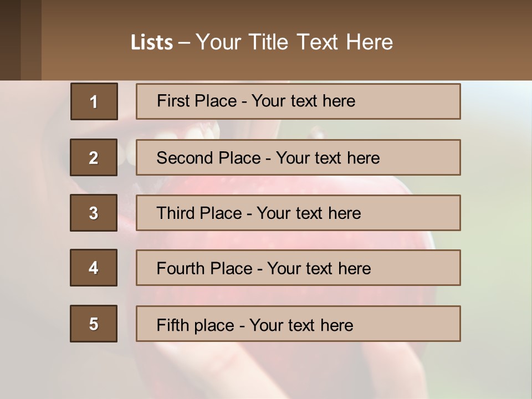
Task: Select the Second Place text box
Action: coord(298,157)
